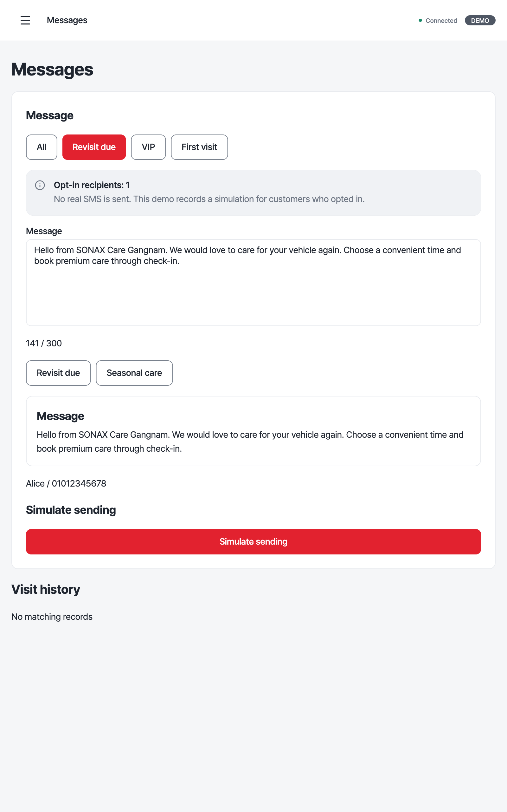Select the All audience filter
Image resolution: width=507 pixels, height=812 pixels.
click(x=42, y=147)
